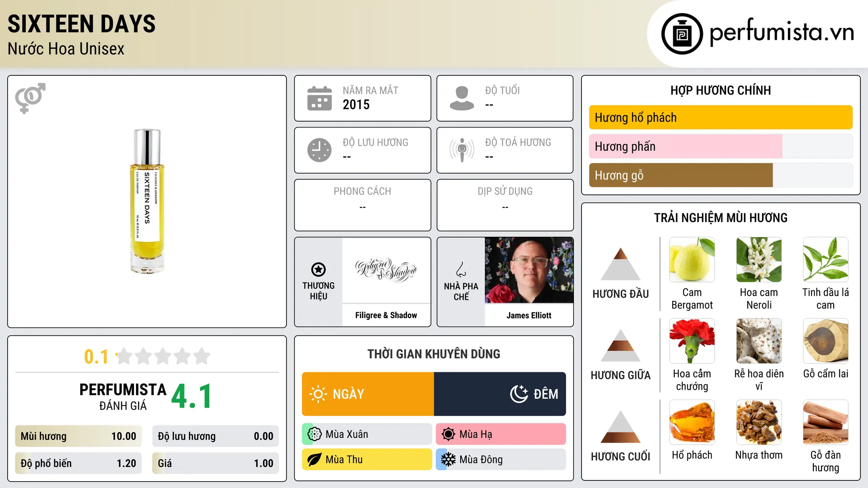Click the Perfumista score 4.1
Screen dimensions: 868x488
pos(192,396)
